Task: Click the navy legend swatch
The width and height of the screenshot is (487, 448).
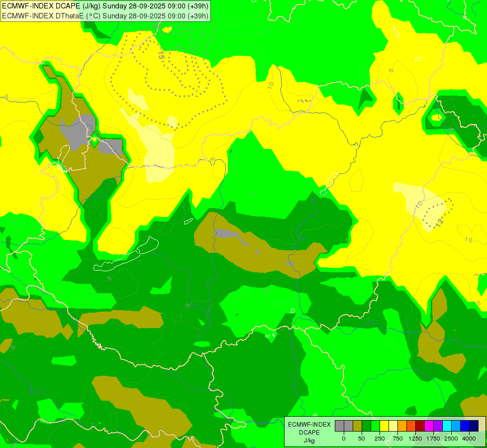Action: 474,426
